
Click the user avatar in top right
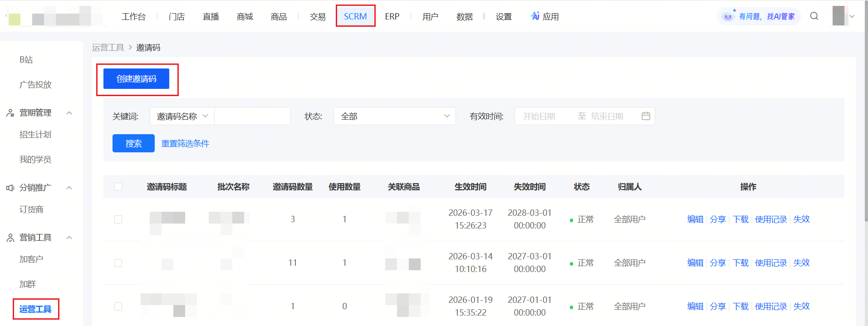click(839, 16)
